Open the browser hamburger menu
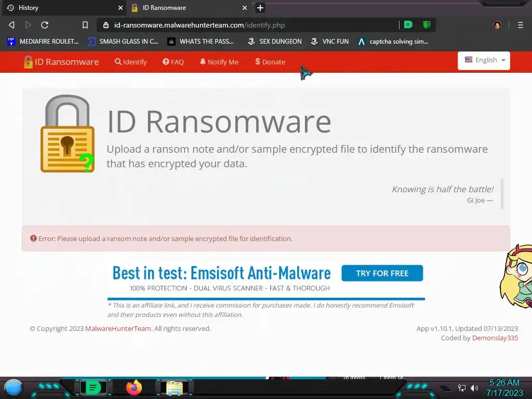 point(521,25)
